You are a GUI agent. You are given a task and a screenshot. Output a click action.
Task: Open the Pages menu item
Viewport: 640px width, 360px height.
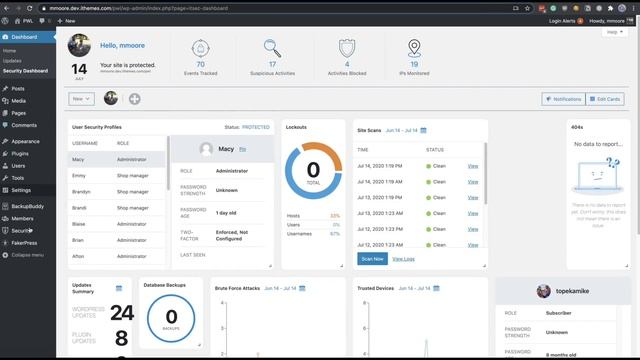click(x=18, y=113)
